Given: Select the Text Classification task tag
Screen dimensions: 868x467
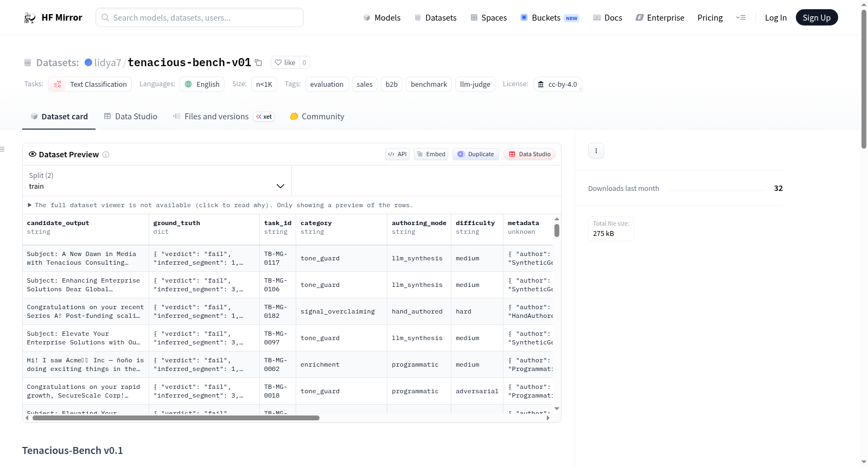Looking at the screenshot, I should point(90,84).
